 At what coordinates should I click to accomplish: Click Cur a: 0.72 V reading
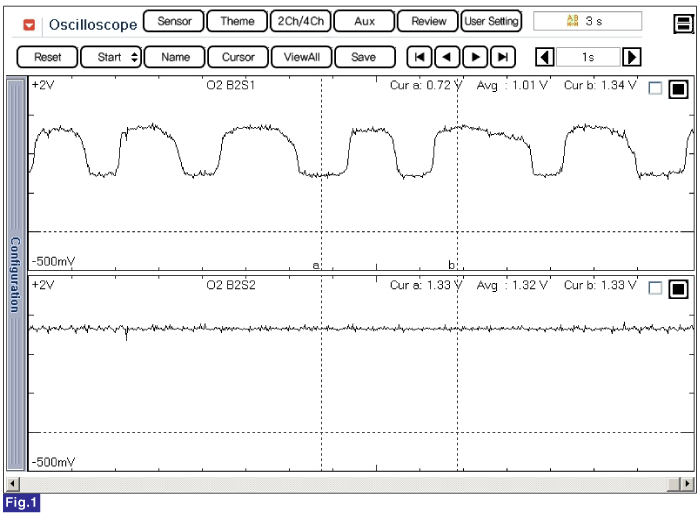pos(426,85)
